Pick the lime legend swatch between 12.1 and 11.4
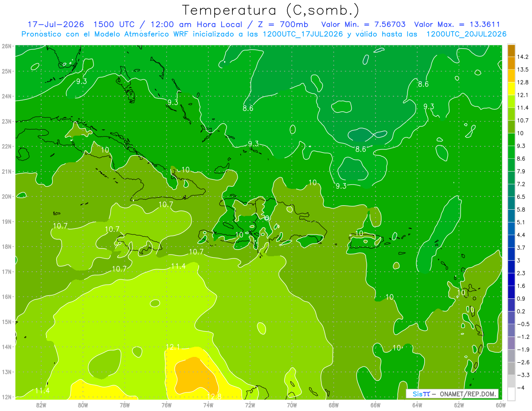 511,101
